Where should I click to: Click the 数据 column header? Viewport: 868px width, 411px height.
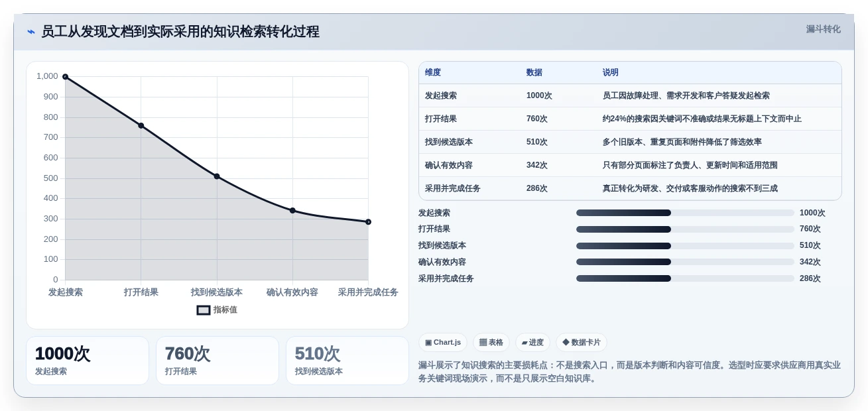point(534,72)
